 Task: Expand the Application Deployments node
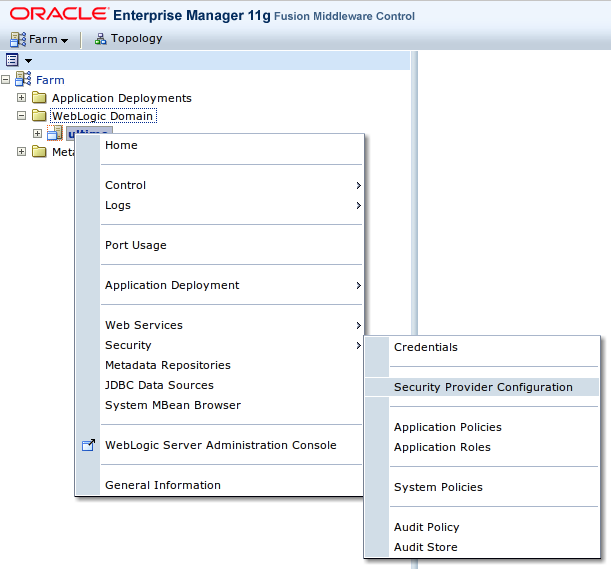click(x=22, y=98)
